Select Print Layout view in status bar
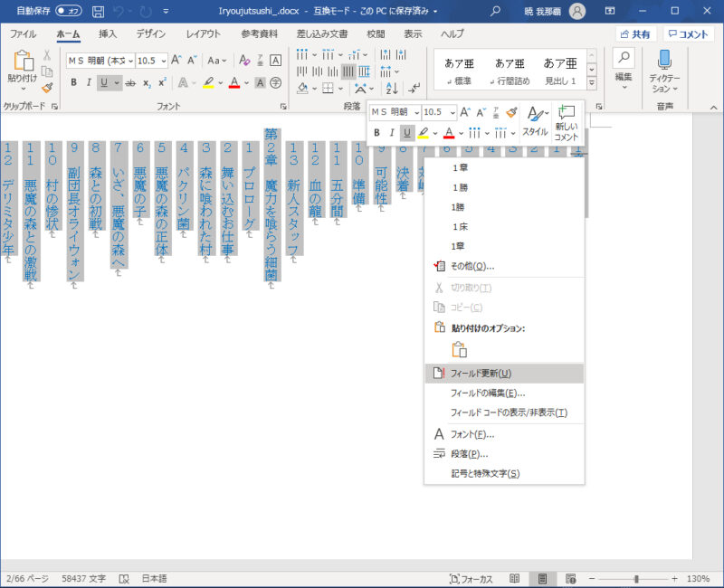Viewport: 724px width, 588px height. (542, 579)
